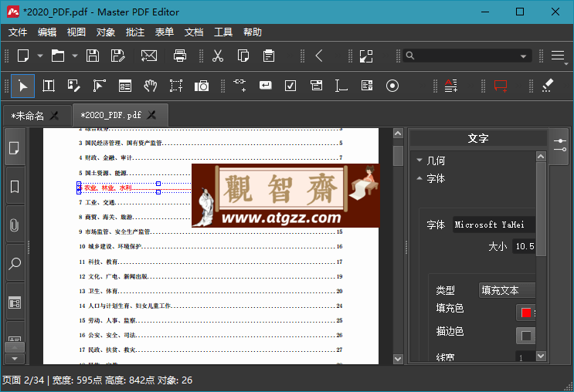Pick the red 填充色 color swatch
This screenshot has height=392, width=574.
tap(526, 313)
